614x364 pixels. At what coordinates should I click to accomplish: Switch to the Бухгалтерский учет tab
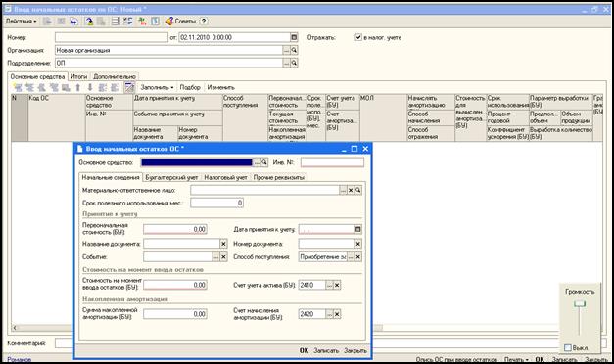(x=171, y=177)
